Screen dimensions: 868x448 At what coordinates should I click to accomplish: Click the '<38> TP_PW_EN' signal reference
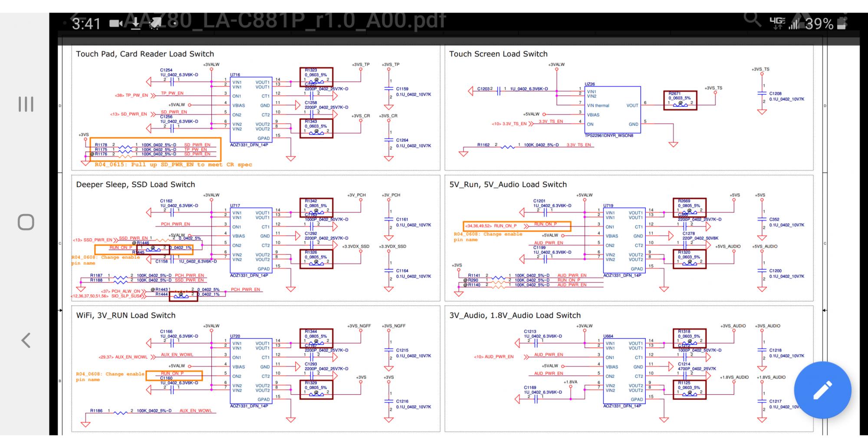[x=132, y=96]
